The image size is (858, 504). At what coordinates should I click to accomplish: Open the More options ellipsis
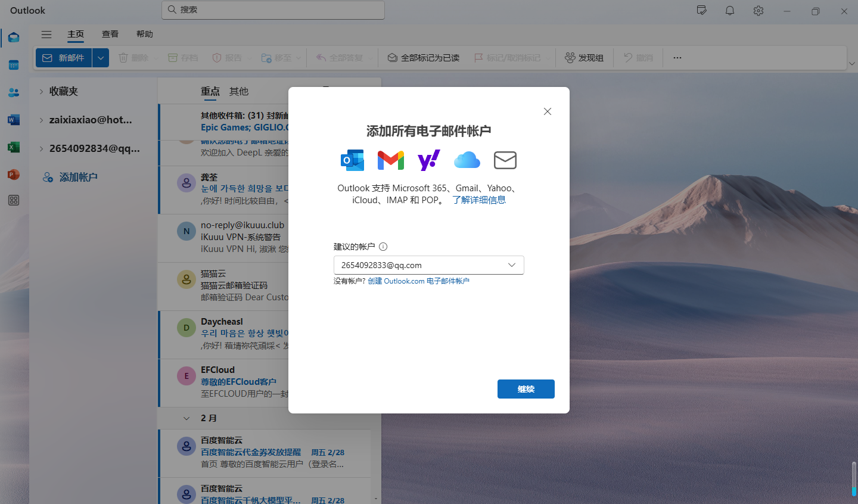tap(677, 58)
